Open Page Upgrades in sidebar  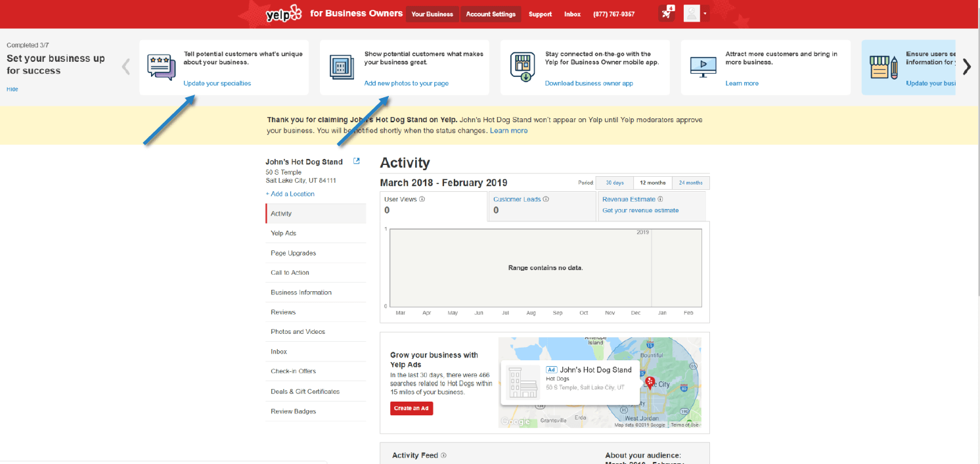[x=316, y=253]
